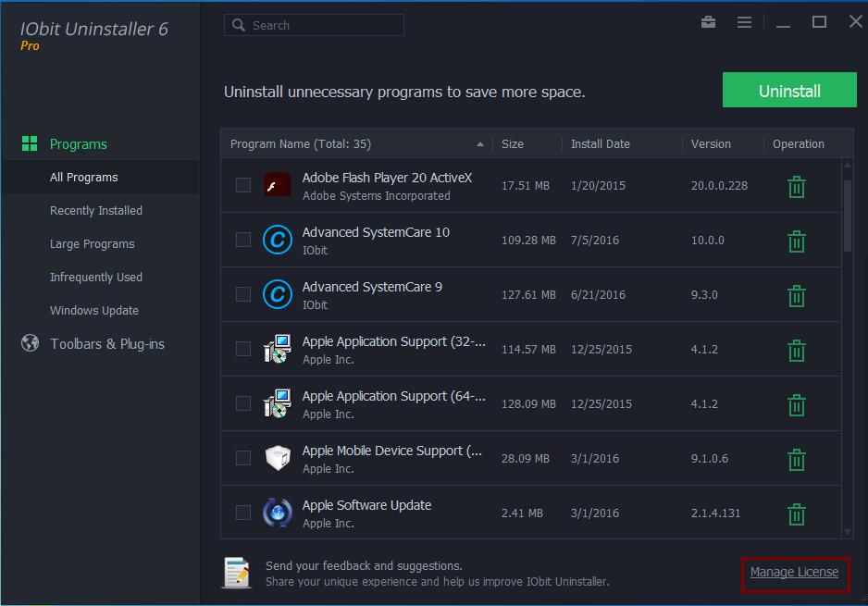868x606 pixels.
Task: Click the program list vertical scrollbar thumb
Action: click(848, 216)
